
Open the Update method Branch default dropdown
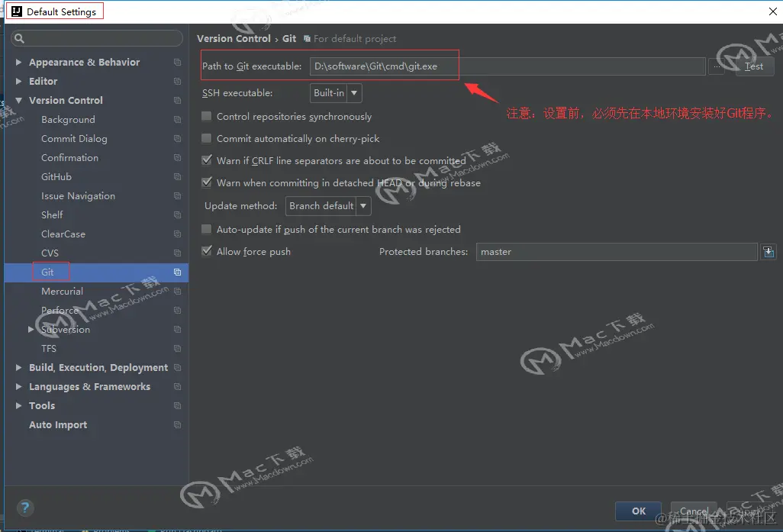tap(328, 206)
